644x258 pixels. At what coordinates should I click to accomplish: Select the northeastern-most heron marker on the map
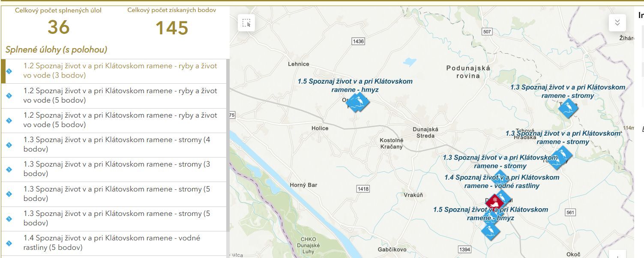point(568,107)
